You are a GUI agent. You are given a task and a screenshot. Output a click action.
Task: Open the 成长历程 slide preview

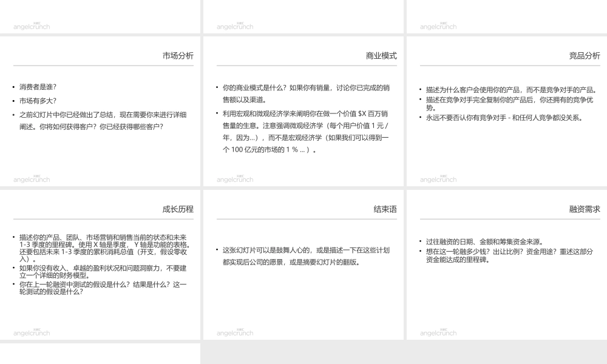coord(101,265)
